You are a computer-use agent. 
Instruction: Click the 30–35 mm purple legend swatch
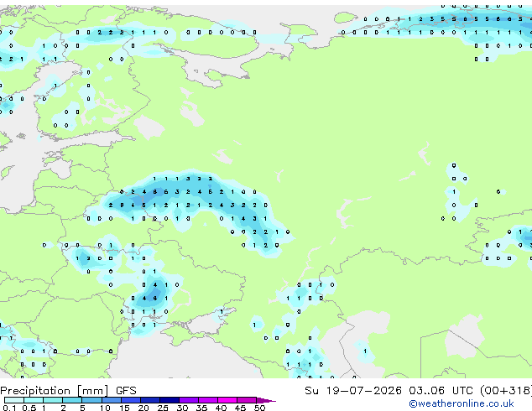pyautogui.click(x=189, y=400)
